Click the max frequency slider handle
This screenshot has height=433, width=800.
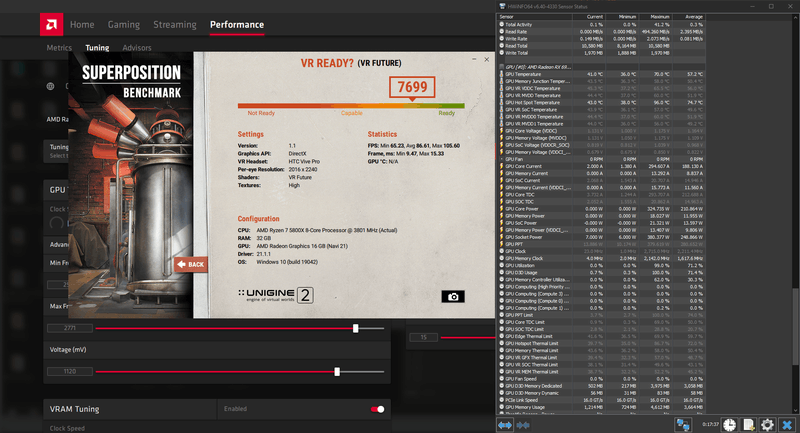pos(356,328)
